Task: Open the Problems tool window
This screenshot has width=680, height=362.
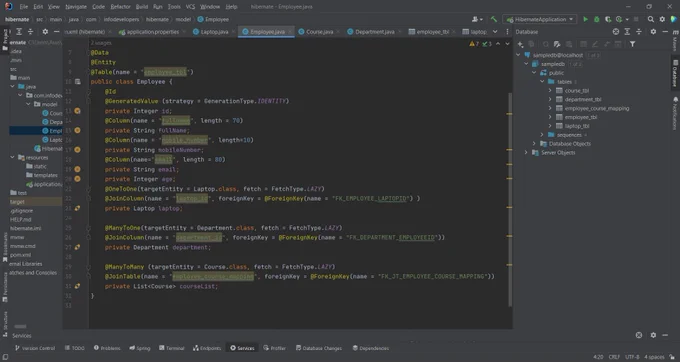Action: click(107, 348)
